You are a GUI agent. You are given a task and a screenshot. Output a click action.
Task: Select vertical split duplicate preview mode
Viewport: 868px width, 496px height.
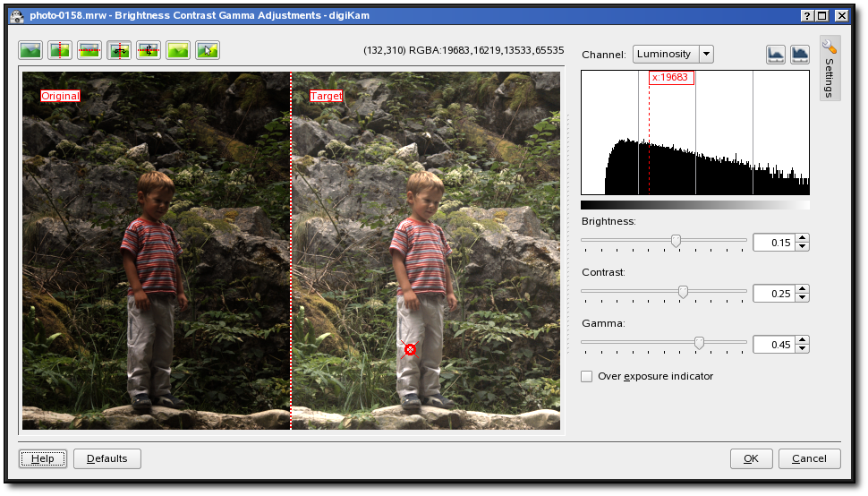(119, 50)
